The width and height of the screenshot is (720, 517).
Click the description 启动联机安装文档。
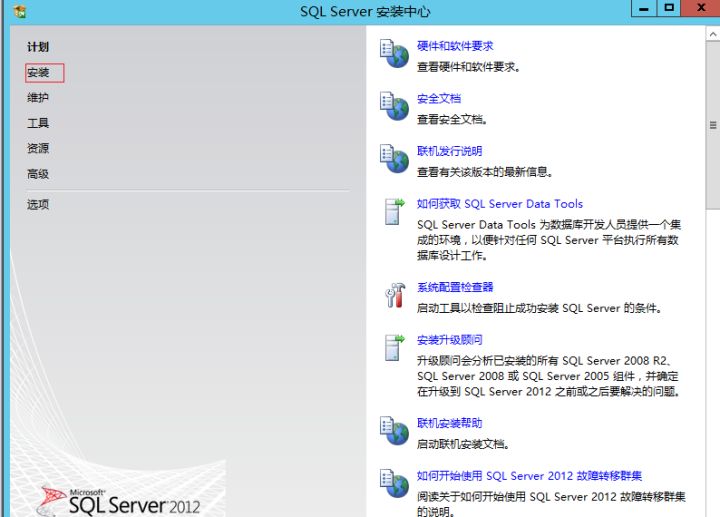[x=463, y=444]
